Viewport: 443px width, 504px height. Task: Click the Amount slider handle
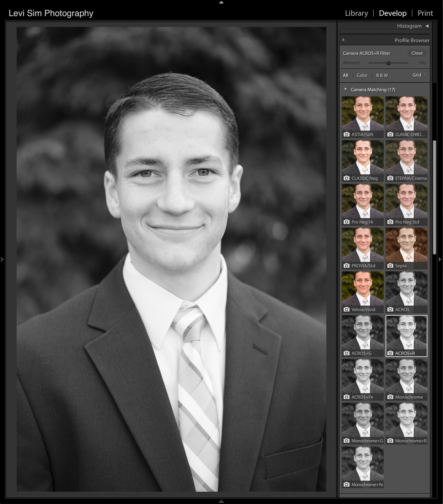click(x=388, y=63)
